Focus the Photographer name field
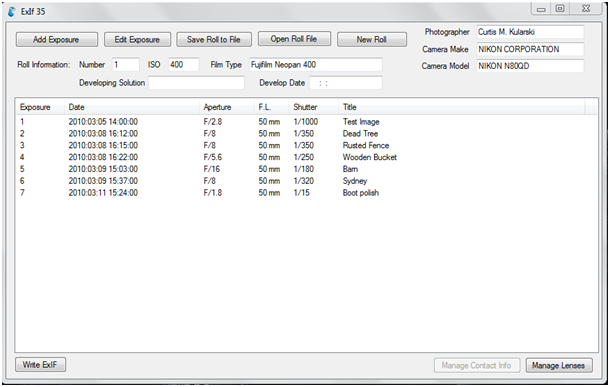The height and width of the screenshot is (387, 610). click(x=530, y=32)
